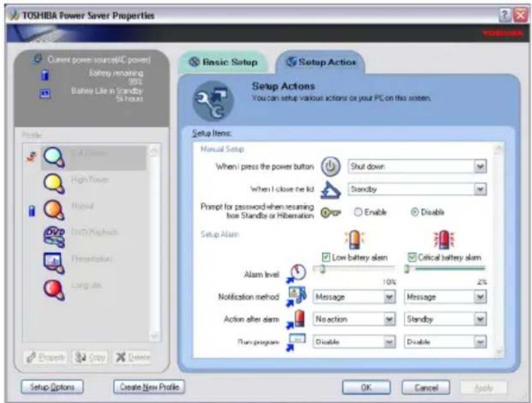532x403 pixels.
Task: Click the "DVD Playback" profile name
Action: (94, 232)
